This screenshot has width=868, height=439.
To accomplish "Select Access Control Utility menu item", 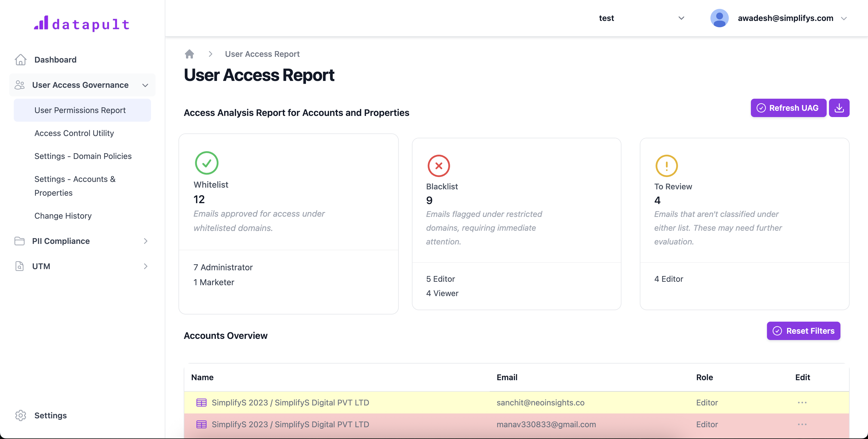I will tap(74, 133).
